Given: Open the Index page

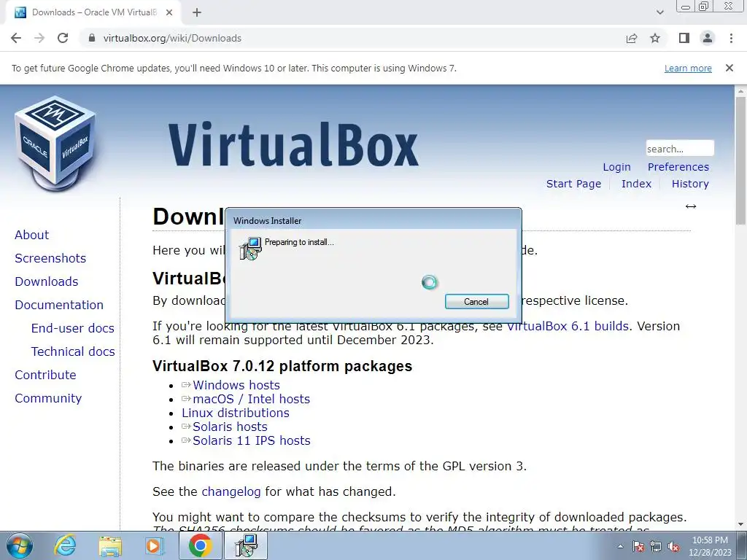Looking at the screenshot, I should pyautogui.click(x=636, y=184).
